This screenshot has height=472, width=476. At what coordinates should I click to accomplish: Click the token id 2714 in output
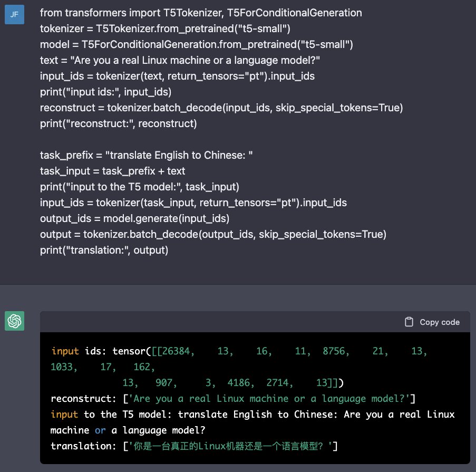coord(277,383)
